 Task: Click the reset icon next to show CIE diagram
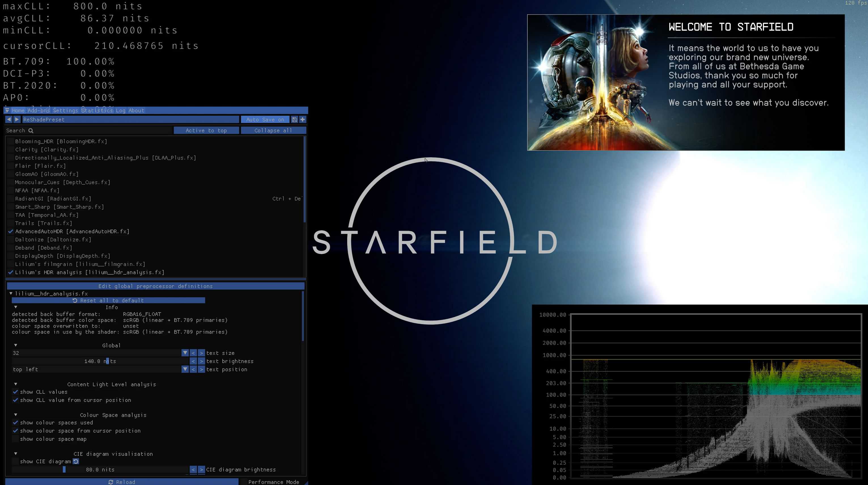tap(76, 461)
